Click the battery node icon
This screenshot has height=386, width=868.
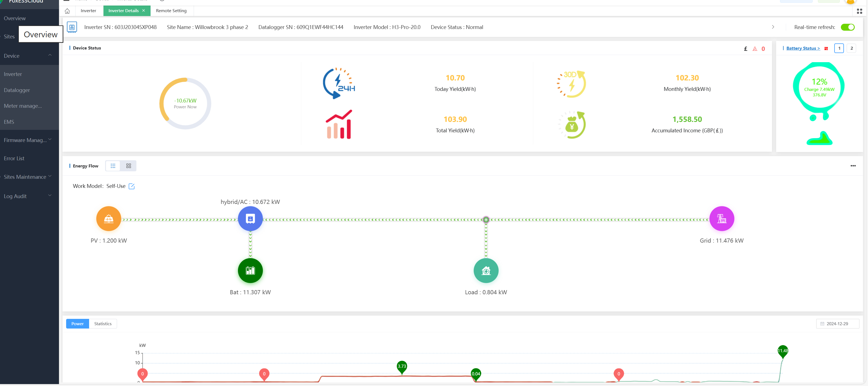tap(250, 271)
